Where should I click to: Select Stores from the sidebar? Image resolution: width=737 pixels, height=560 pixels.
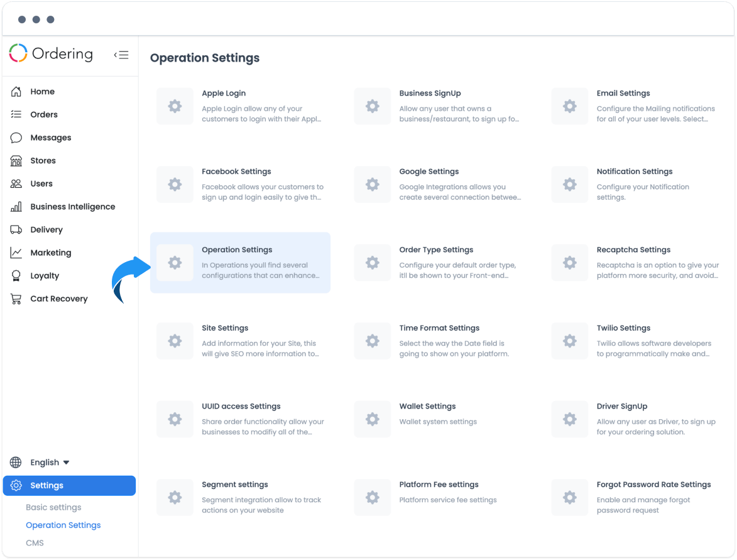pos(43,160)
